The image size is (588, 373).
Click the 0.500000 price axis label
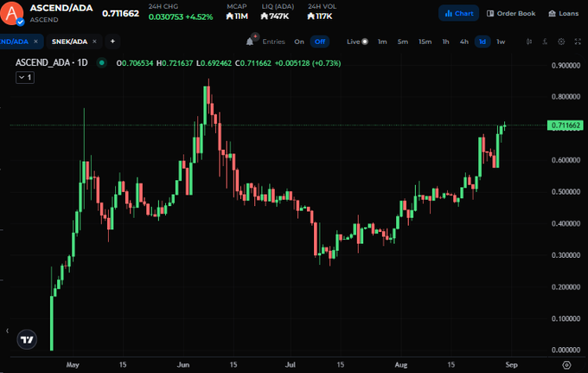(x=566, y=192)
